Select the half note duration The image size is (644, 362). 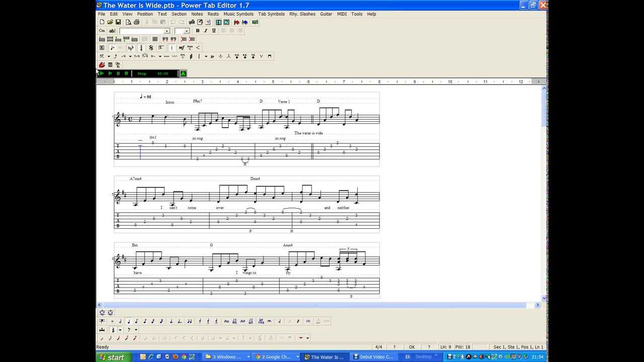coord(120,321)
